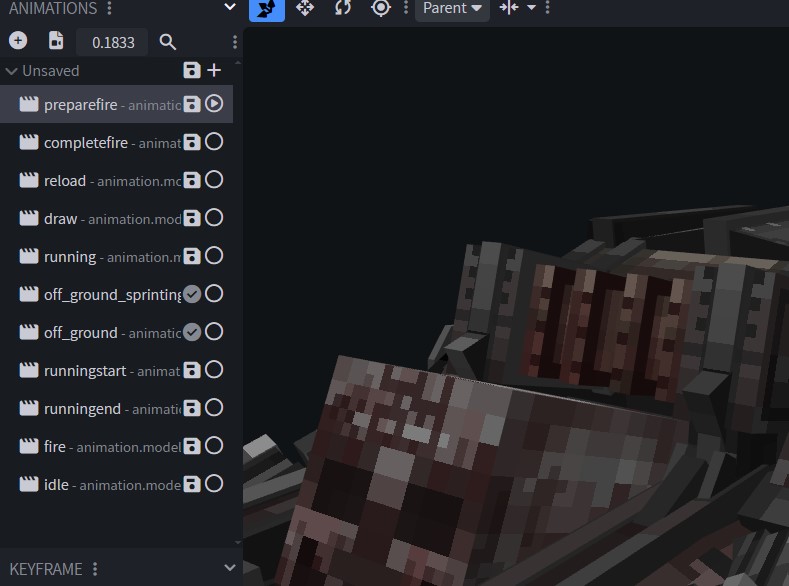Image resolution: width=789 pixels, height=586 pixels.
Task: Click the 0.1833 value field
Action: tap(113, 42)
